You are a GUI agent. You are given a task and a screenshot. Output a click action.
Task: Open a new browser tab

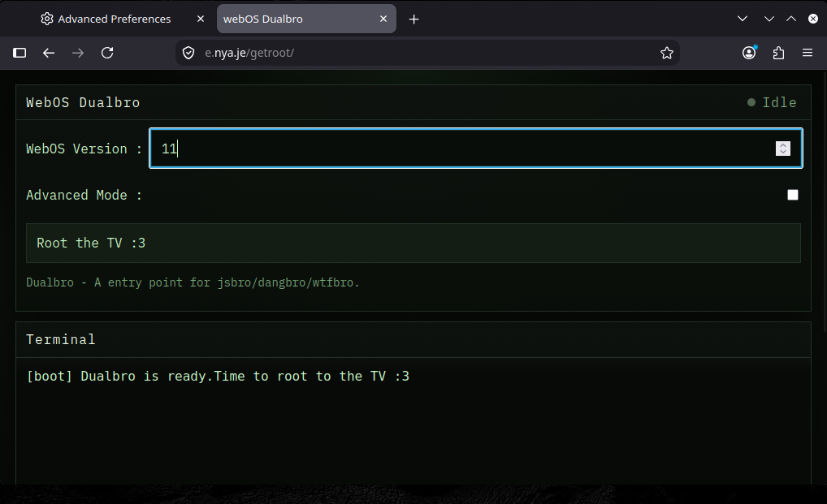414,19
